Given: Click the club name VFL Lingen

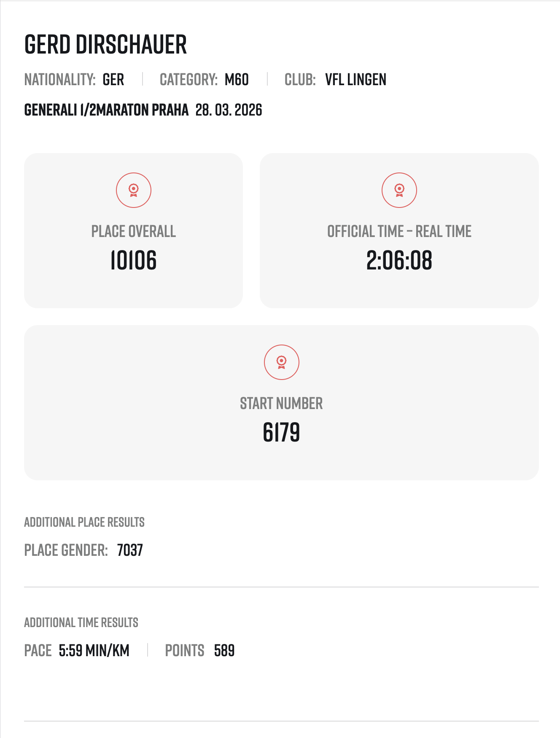Looking at the screenshot, I should coord(355,80).
